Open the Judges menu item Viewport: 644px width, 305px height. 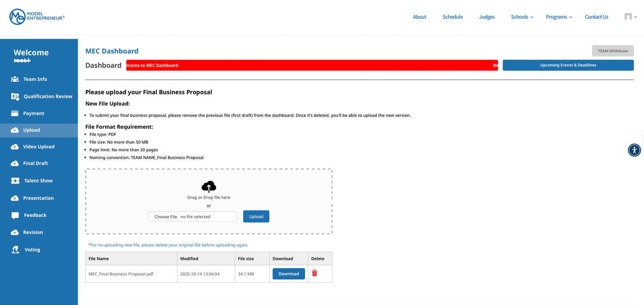point(487,17)
